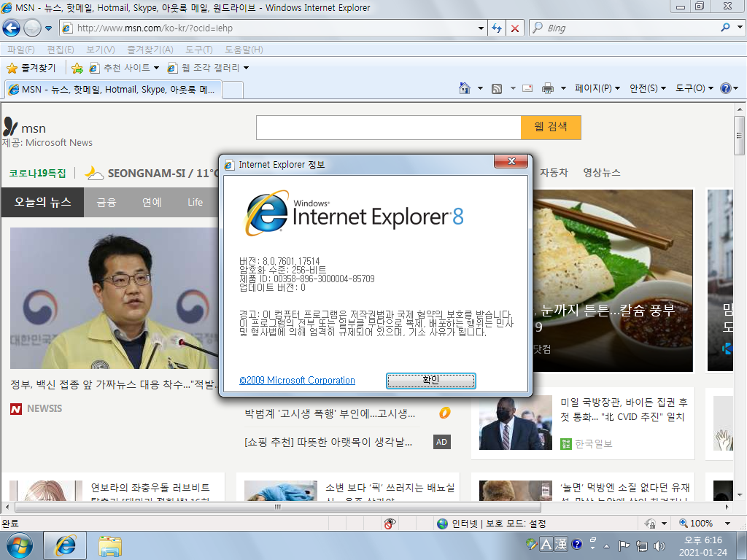Click the Add to favorites bar icon
This screenshot has height=560, width=747.
[x=77, y=68]
